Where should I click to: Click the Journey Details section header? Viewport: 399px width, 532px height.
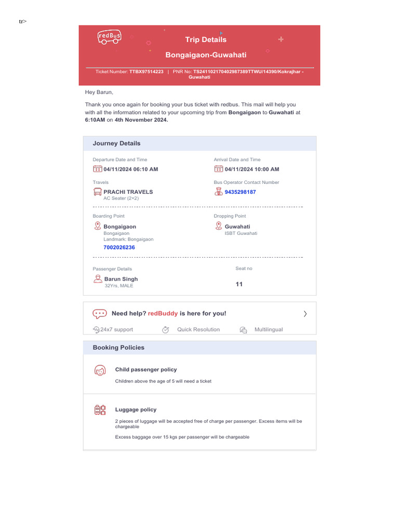(x=116, y=143)
